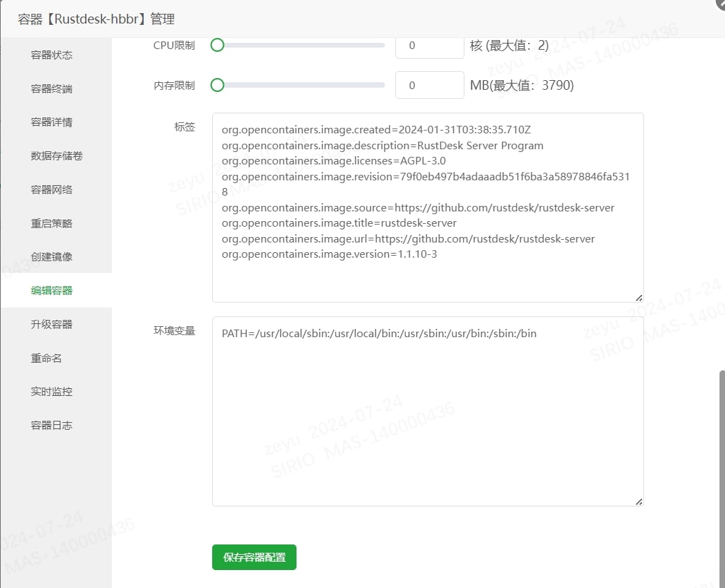
Task: Click the image.source GitHub line
Action: coord(418,208)
